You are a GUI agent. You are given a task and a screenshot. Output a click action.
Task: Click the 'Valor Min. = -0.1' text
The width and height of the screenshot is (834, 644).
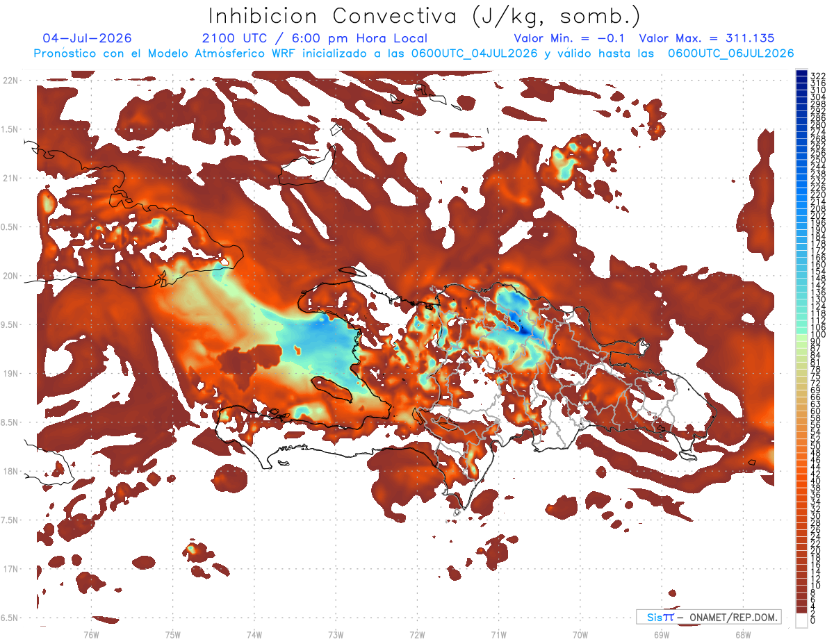(x=570, y=39)
